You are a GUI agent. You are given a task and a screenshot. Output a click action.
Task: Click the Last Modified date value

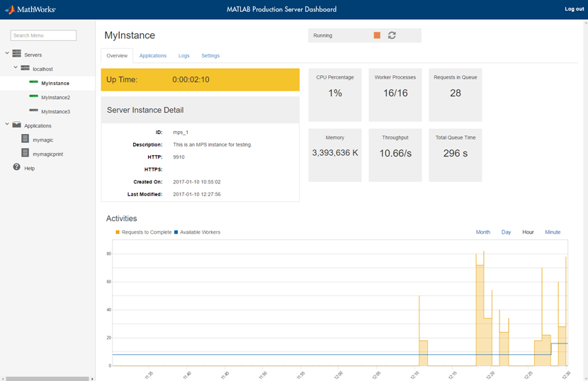pos(196,194)
